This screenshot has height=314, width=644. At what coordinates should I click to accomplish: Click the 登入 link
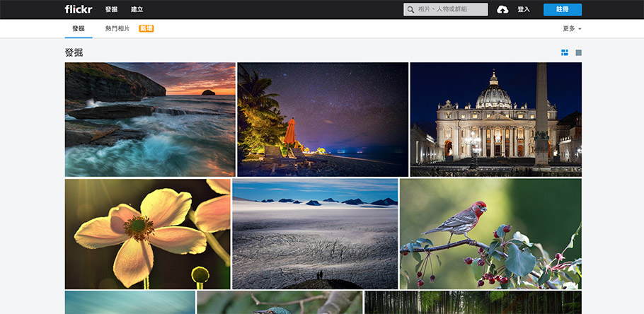(524, 9)
